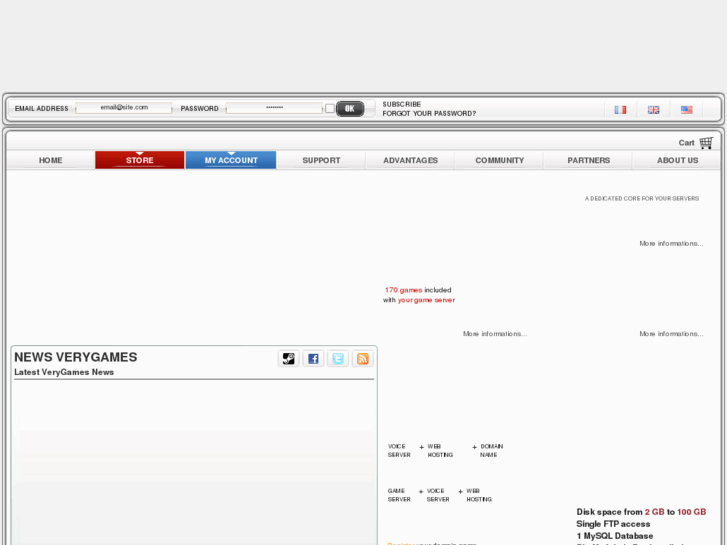Open the Support menu item
727x545 pixels.
(321, 160)
